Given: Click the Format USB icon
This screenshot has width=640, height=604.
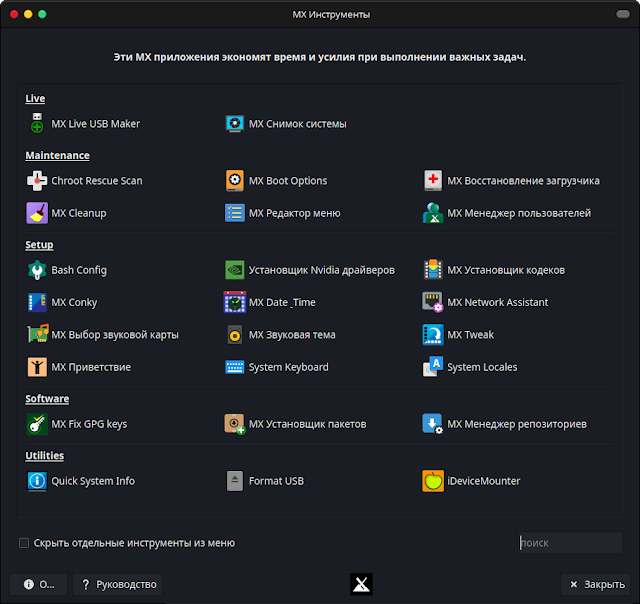Looking at the screenshot, I should [235, 481].
